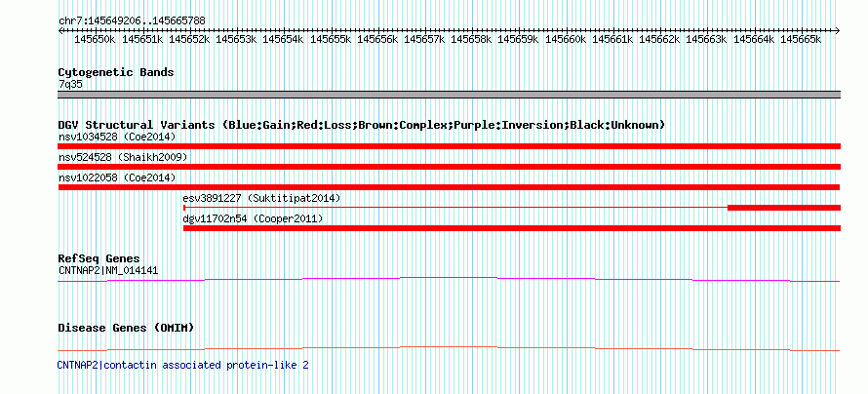Click the DGV Structural Variants track title
This screenshot has height=394, width=868.
coord(362,125)
